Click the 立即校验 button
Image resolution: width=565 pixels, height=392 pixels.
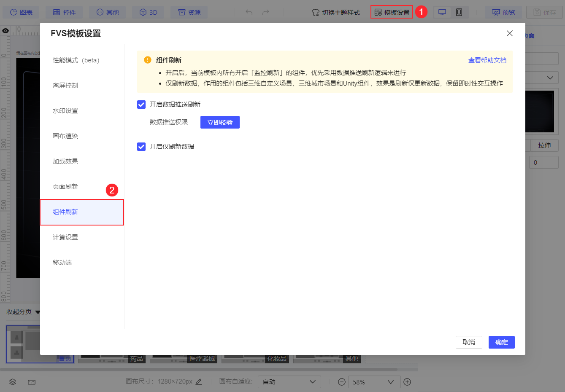click(x=220, y=122)
